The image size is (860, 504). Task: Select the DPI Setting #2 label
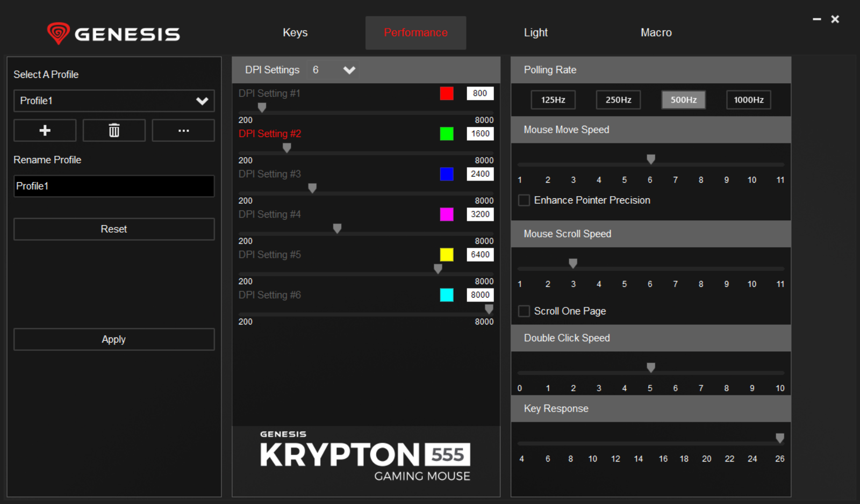(x=270, y=134)
